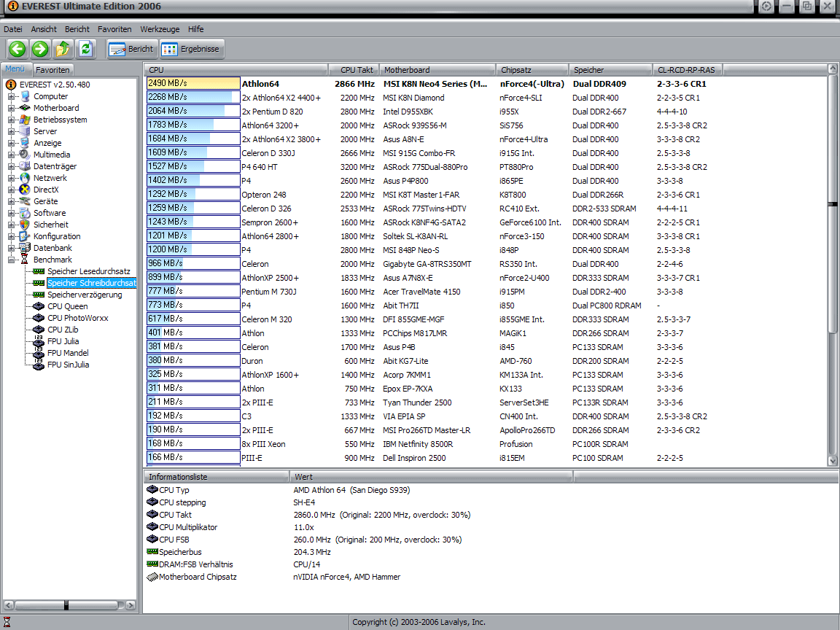Select CPU PhotoWorxx benchmark
The image size is (840, 630).
(x=78, y=318)
